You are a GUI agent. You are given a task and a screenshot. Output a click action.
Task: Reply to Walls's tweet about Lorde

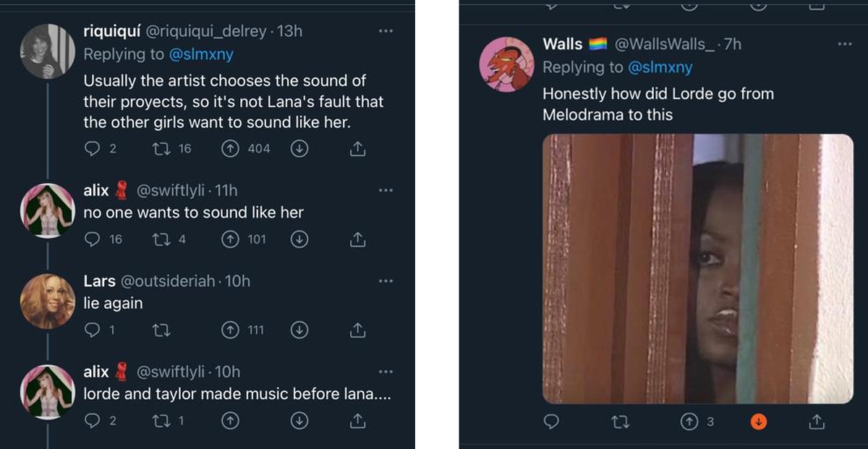point(551,421)
